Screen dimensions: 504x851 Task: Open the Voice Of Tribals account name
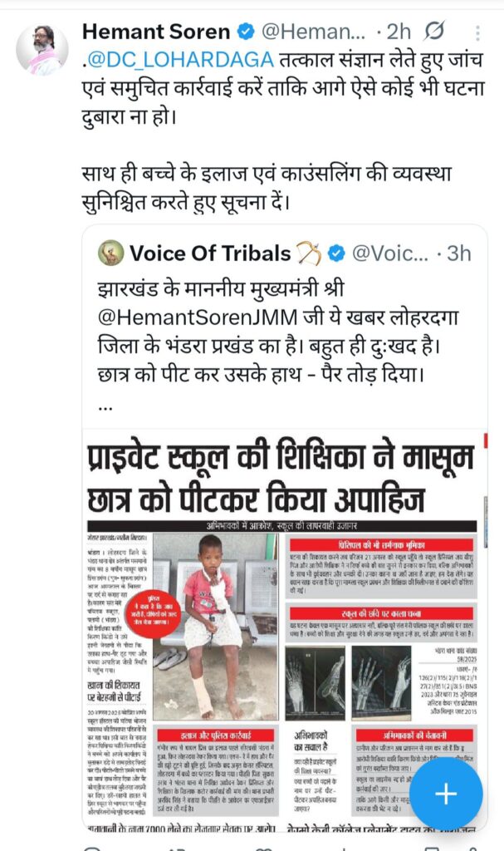tap(210, 253)
